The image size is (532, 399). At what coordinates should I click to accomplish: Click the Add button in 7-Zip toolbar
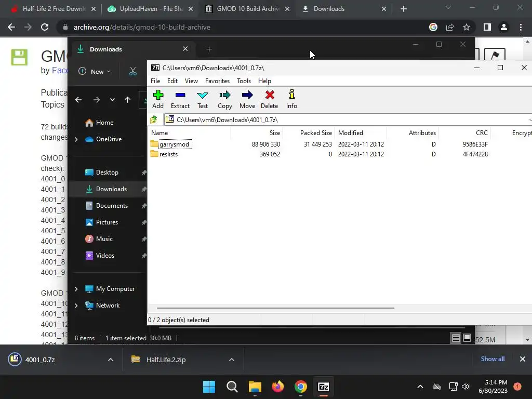click(x=158, y=99)
